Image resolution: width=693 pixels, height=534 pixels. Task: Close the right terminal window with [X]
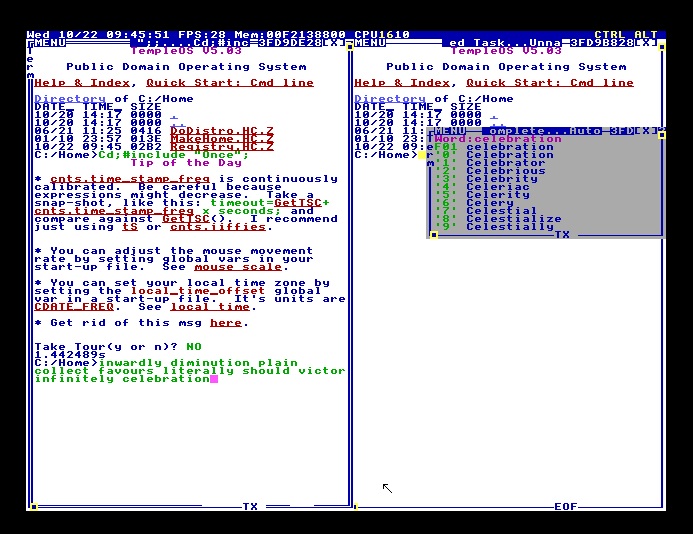point(646,42)
